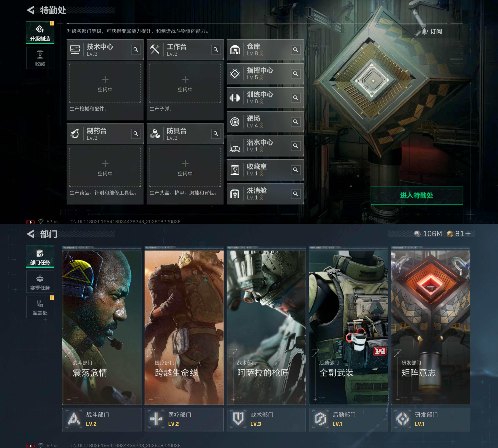The image size is (498, 448).
Task: Add production in 防具台 空闲中 slot
Action: coord(185,167)
